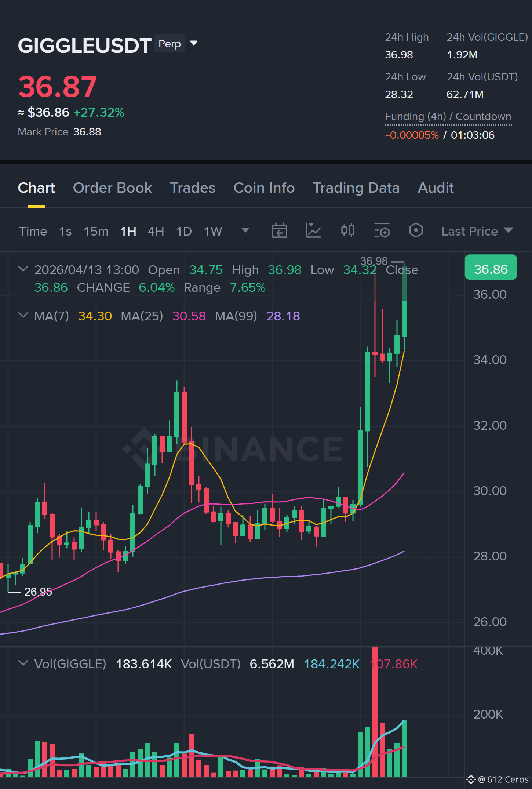Screen dimensions: 532x789
Task: Select the 4H interval
Action: click(x=156, y=231)
